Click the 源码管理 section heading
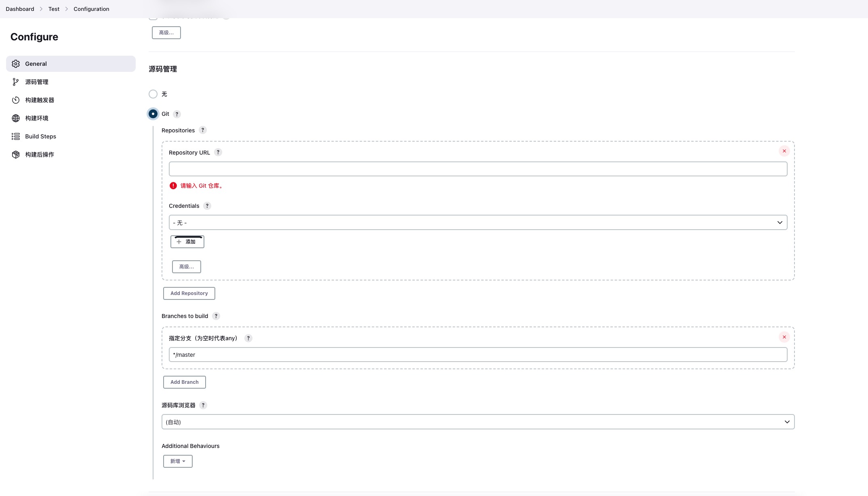 pyautogui.click(x=163, y=69)
